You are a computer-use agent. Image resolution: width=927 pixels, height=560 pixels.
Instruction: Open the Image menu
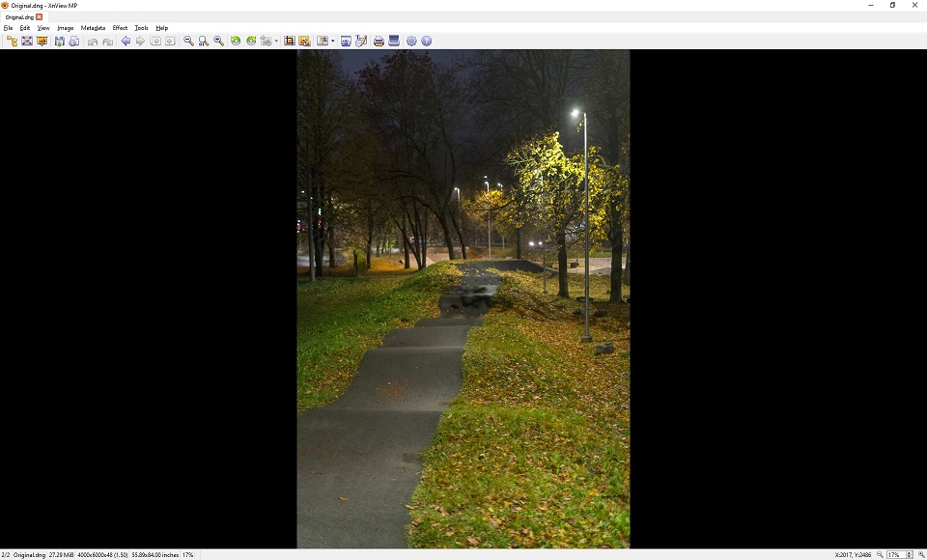pyautogui.click(x=65, y=28)
